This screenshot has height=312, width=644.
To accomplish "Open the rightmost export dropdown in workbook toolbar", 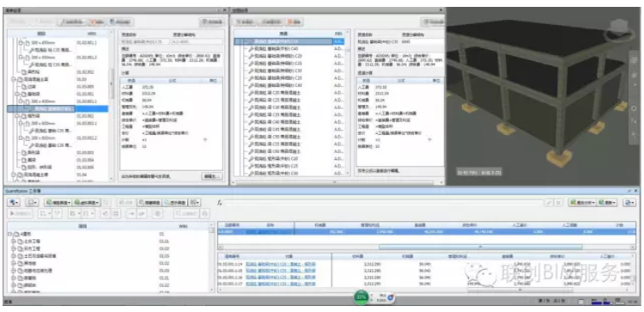I will click(629, 203).
